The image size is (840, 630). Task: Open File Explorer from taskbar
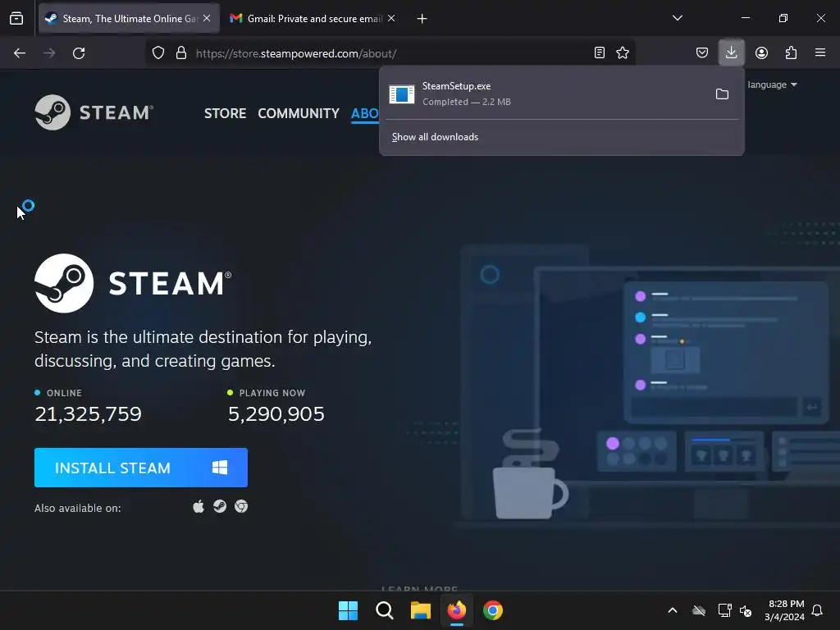(x=421, y=610)
